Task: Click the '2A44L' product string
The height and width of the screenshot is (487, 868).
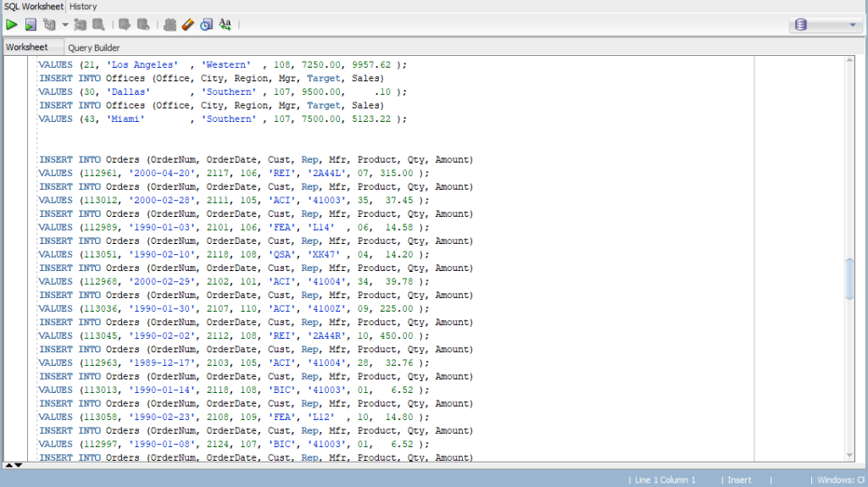Action: [x=326, y=174]
